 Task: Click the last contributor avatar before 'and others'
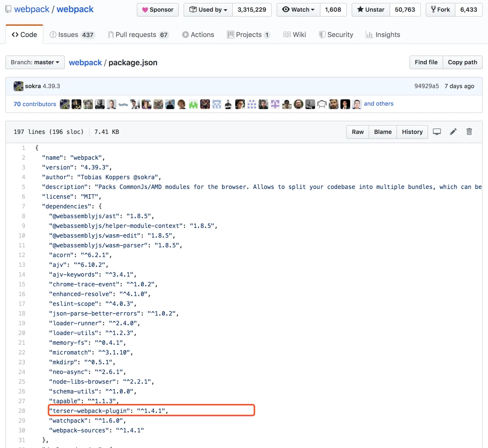pos(357,104)
